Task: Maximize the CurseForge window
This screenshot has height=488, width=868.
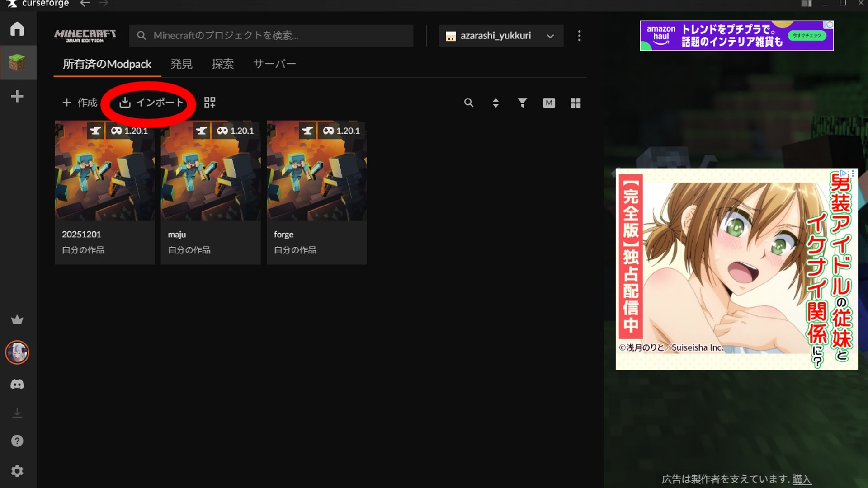Action: click(x=843, y=3)
